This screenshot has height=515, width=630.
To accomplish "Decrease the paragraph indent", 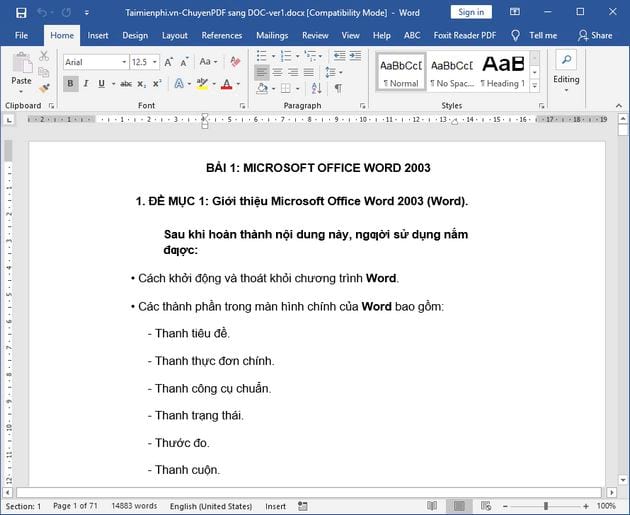I will pyautogui.click(x=340, y=56).
